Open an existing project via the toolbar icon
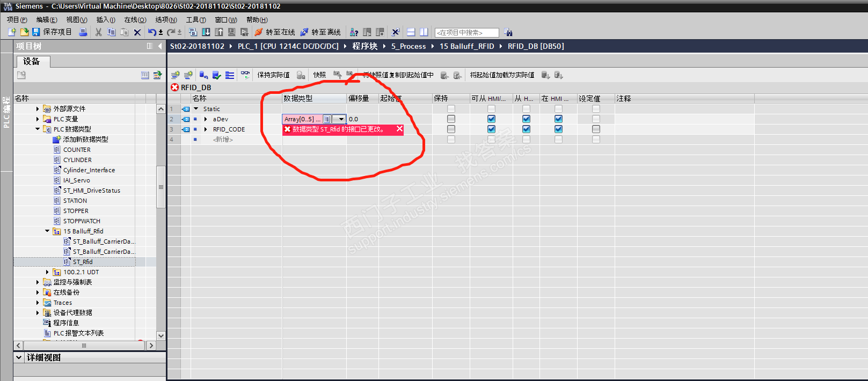 24,32
